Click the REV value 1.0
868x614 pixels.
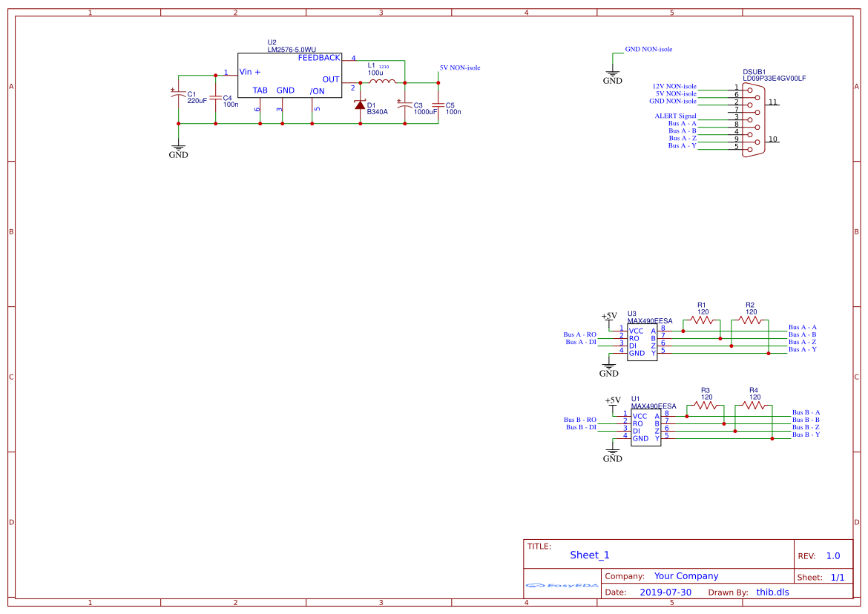(833, 556)
